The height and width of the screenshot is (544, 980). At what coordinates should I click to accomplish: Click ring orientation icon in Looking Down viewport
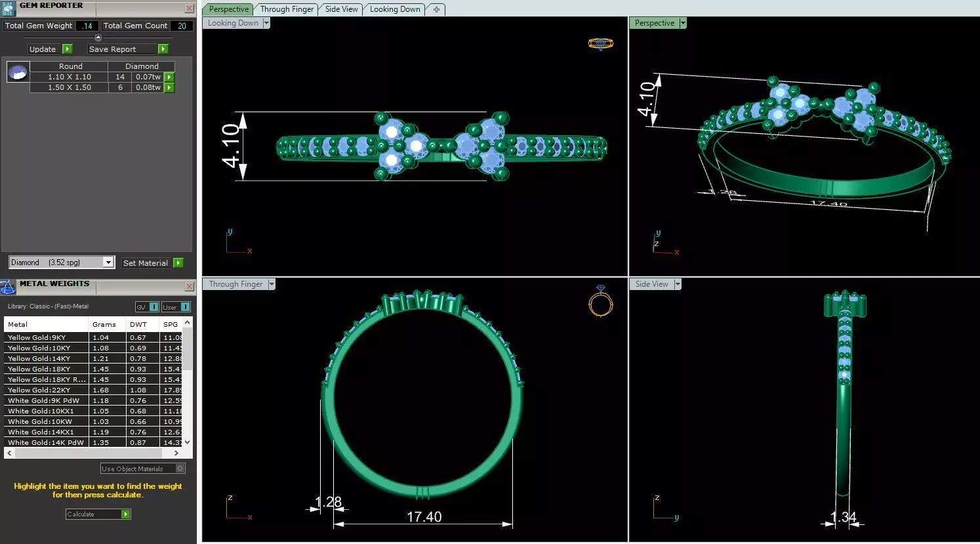coord(600,44)
